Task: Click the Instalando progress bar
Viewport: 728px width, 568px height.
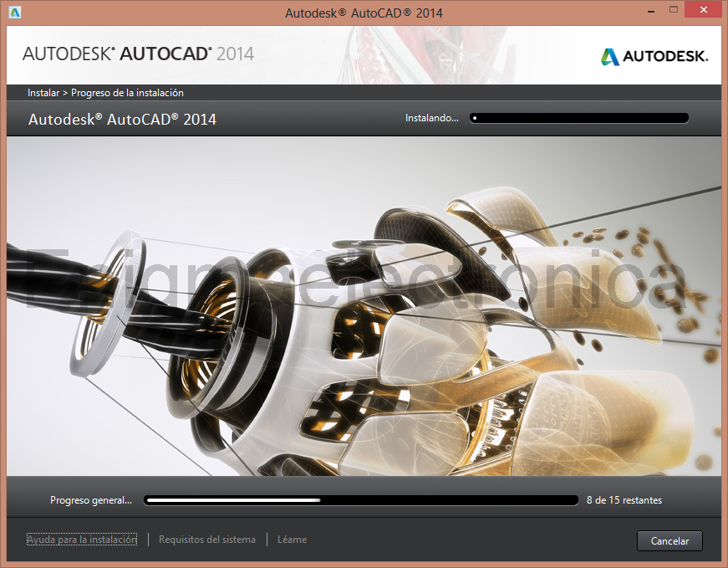Action: pyautogui.click(x=579, y=118)
